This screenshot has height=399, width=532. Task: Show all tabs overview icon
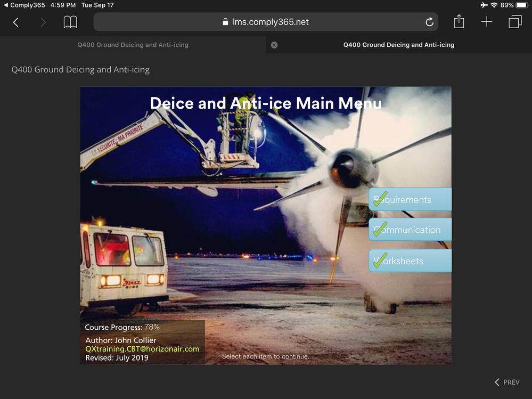click(x=515, y=22)
